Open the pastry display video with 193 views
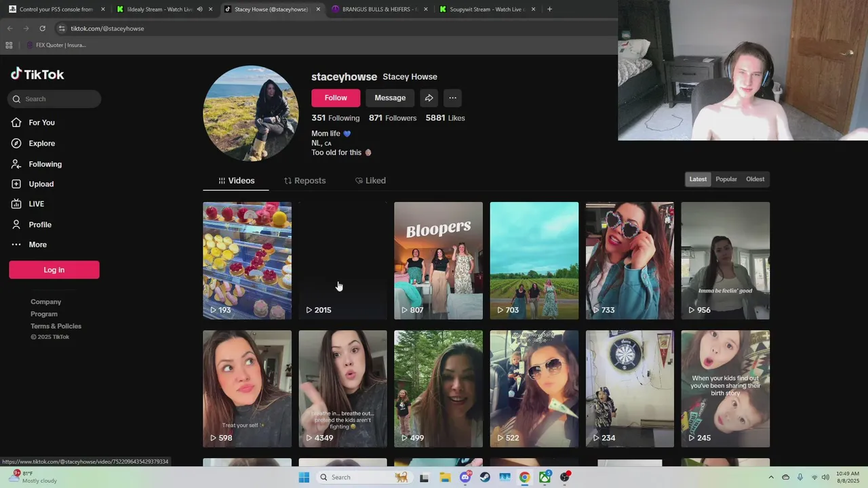Screen dimensions: 868x488 click(247, 260)
